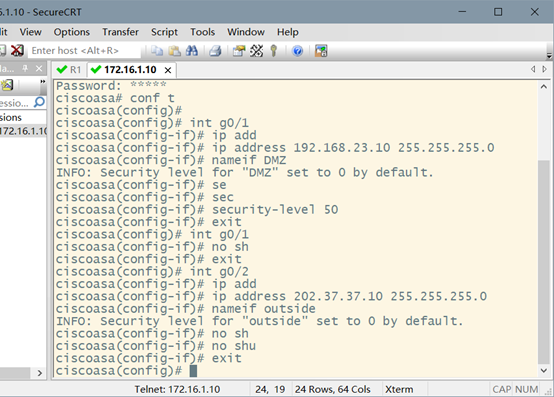554x397 pixels.
Task: Click 'nameif DMZ' line in terminal
Action: (171, 160)
